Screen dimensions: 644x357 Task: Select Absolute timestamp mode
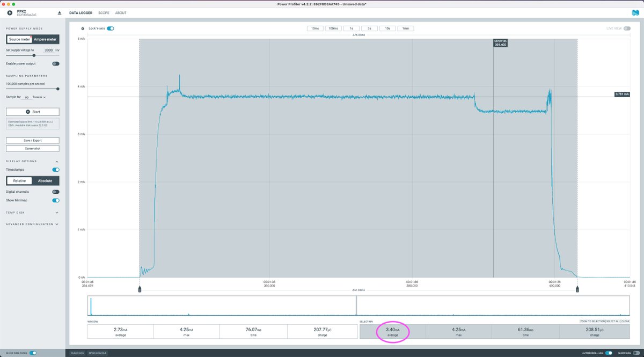(x=46, y=181)
